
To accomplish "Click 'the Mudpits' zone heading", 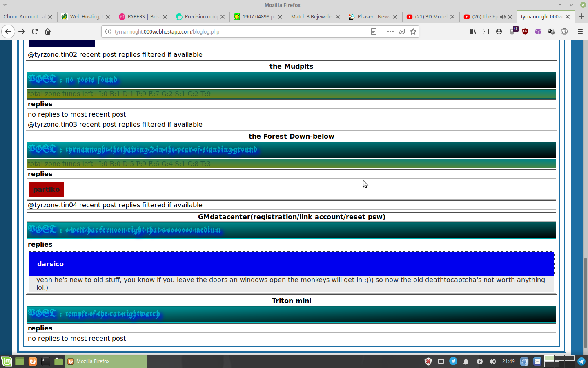I will pyautogui.click(x=292, y=66).
